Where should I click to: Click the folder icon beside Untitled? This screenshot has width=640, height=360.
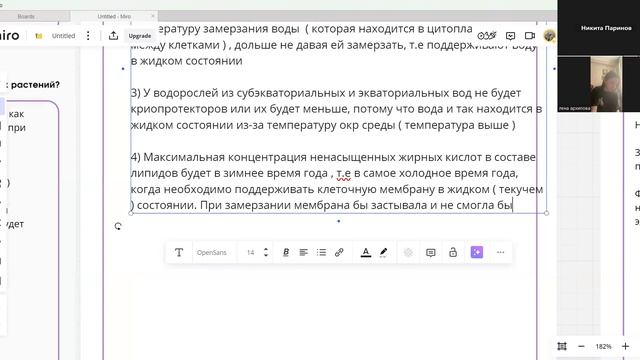click(39, 36)
